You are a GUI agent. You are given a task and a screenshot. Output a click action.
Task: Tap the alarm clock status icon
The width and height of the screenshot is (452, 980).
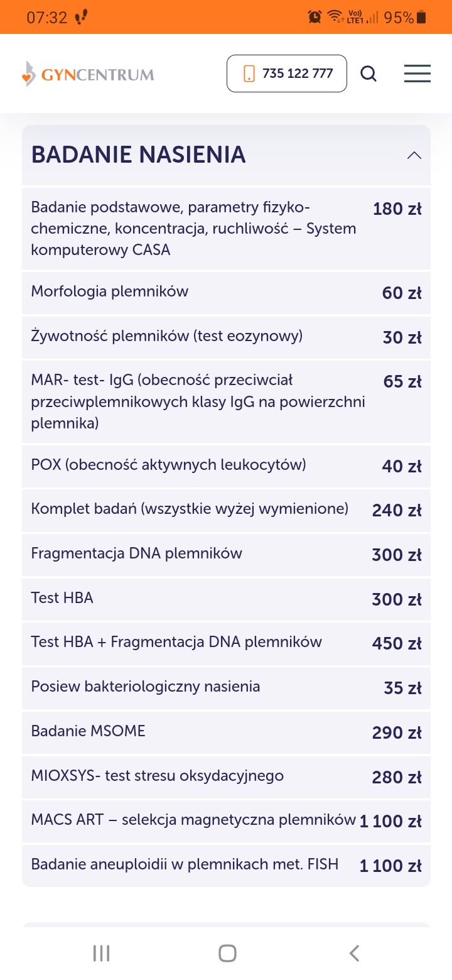(315, 18)
